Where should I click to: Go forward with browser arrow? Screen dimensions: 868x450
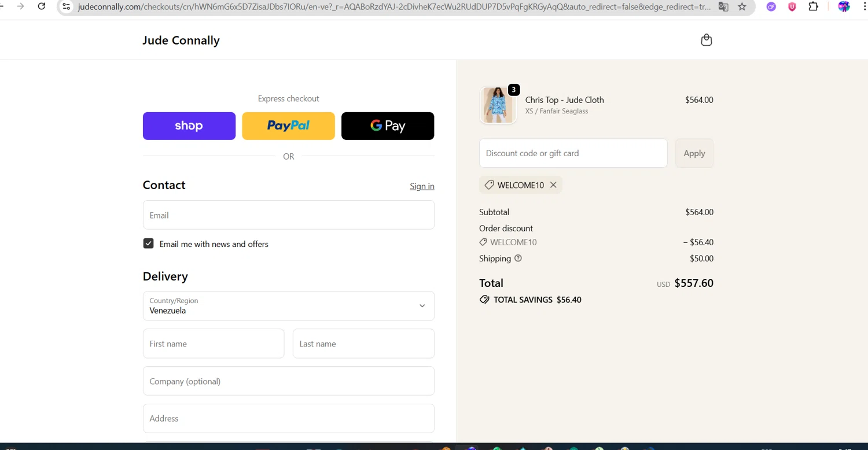(20, 6)
